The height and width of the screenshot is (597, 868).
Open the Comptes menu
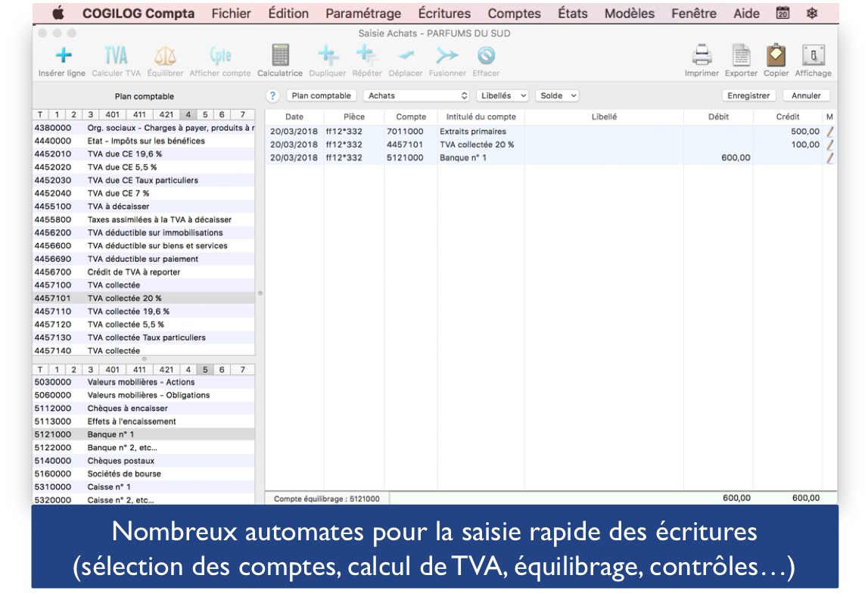click(x=515, y=14)
